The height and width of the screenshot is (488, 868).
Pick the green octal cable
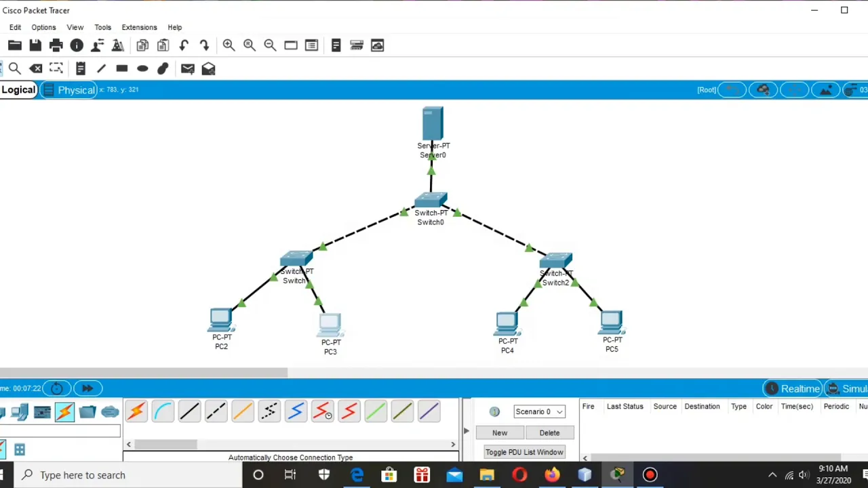point(376,411)
